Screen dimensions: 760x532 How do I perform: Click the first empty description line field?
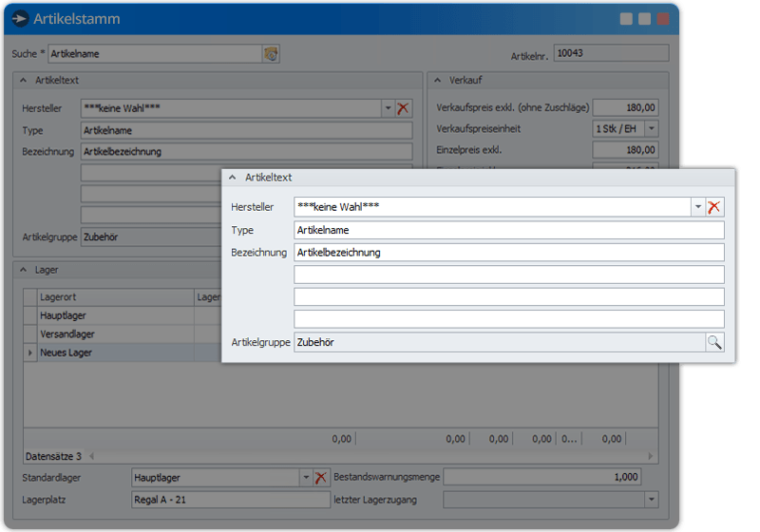point(509,275)
